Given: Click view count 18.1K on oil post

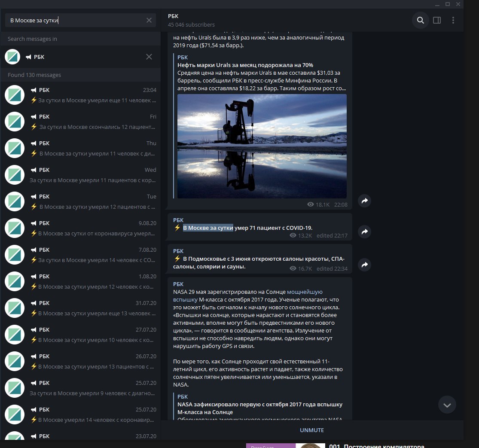Looking at the screenshot, I should pyautogui.click(x=318, y=204).
